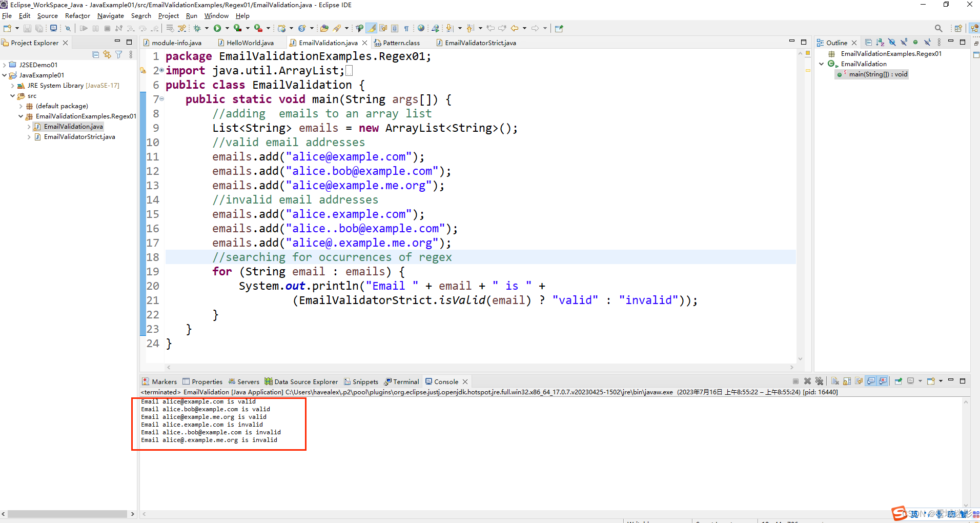Open Project Explorer filter icon

(118, 54)
